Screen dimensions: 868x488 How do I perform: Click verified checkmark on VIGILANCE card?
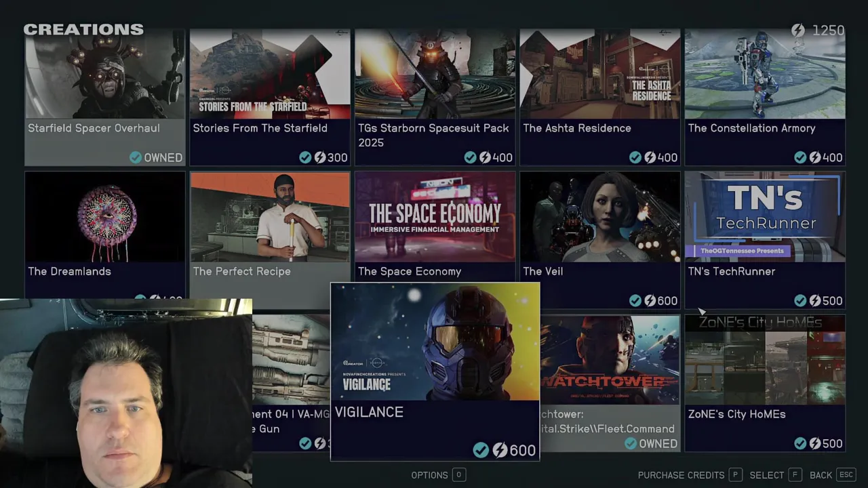click(481, 450)
